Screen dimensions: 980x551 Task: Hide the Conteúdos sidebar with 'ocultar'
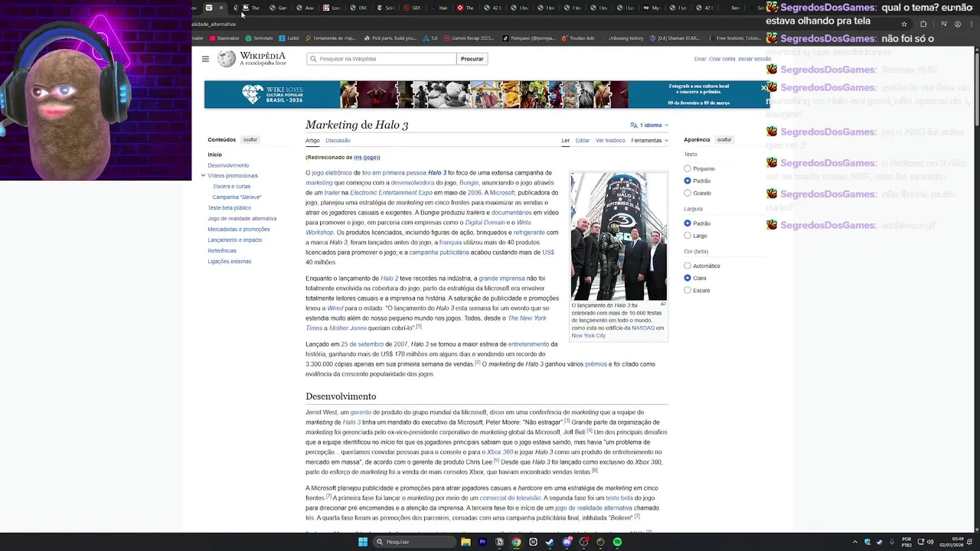[x=250, y=140]
